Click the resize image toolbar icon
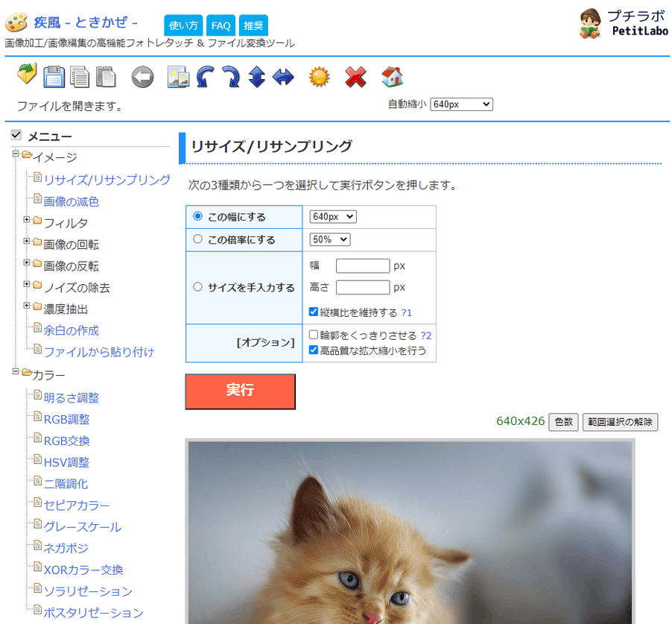This screenshot has width=672, height=624. click(x=179, y=77)
